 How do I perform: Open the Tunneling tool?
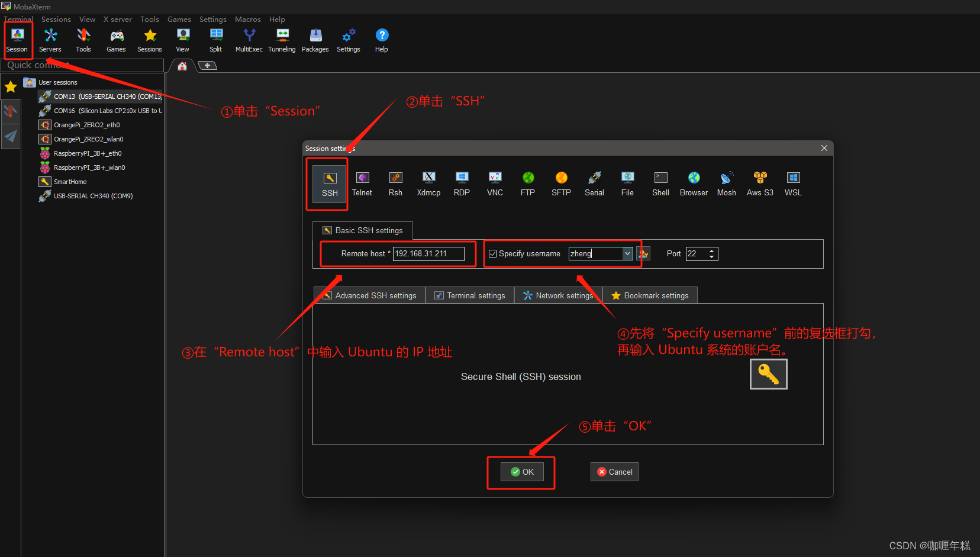point(282,39)
